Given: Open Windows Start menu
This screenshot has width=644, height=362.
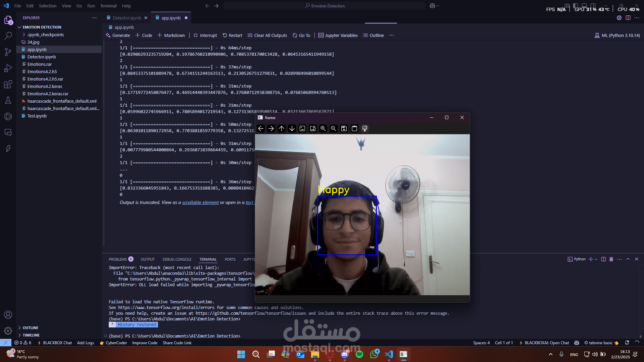Looking at the screenshot, I should click(241, 354).
